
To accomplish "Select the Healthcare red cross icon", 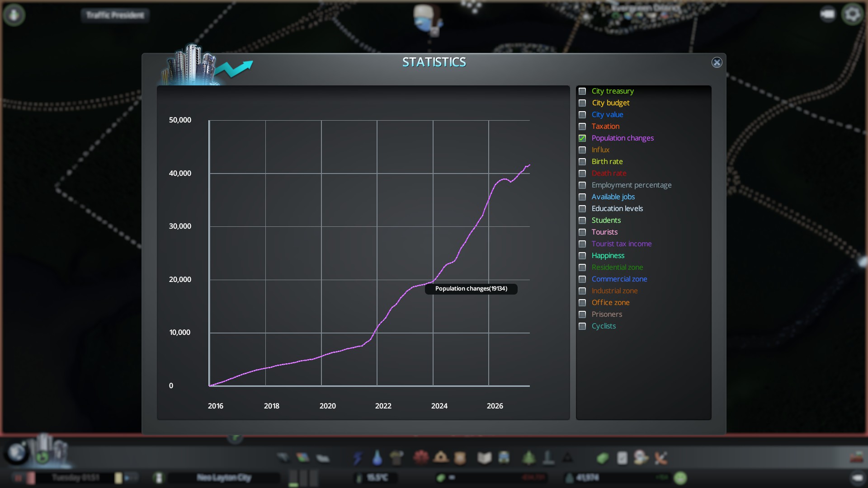I will tap(420, 457).
